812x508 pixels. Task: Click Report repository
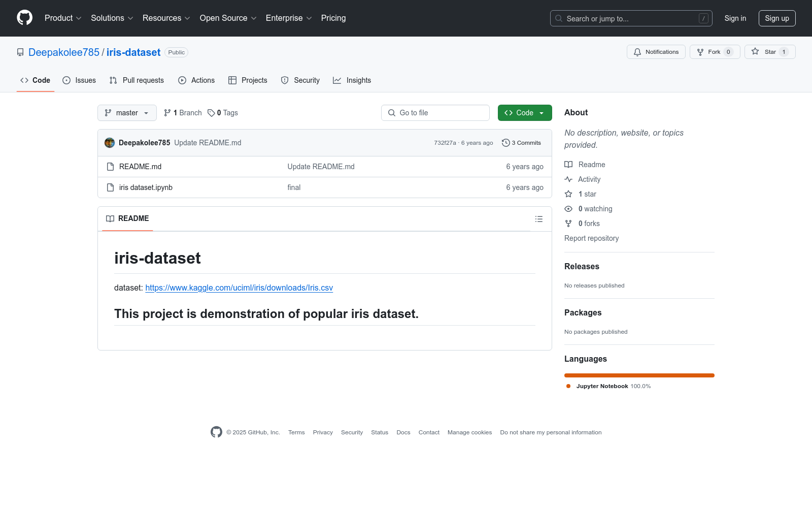pos(591,238)
